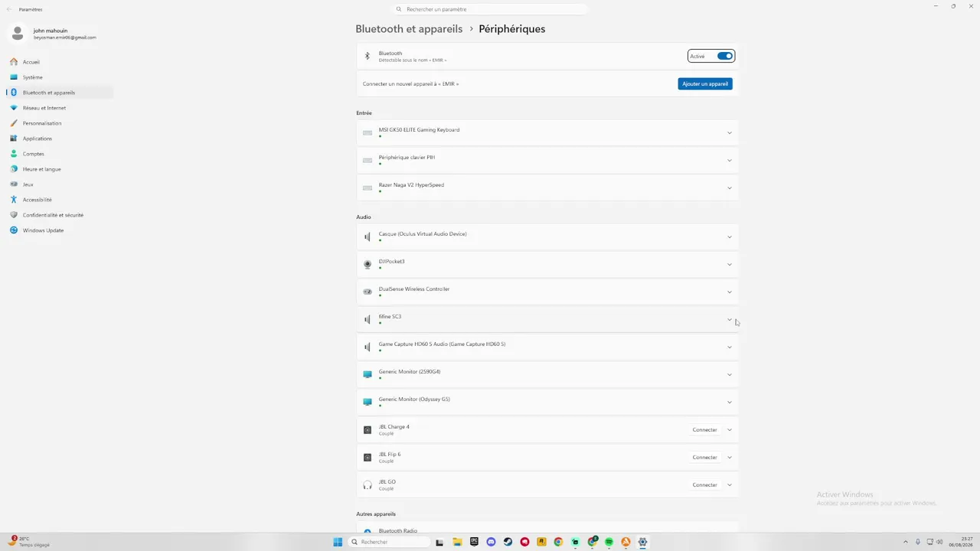Expand the MSI GK50 ELITE Gaming Keyboard row

pos(547,133)
